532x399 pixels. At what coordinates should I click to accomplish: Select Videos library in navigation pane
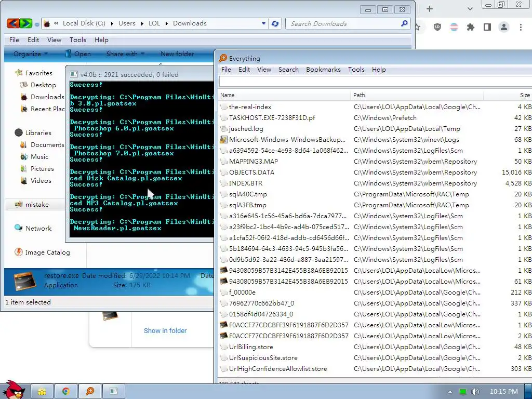click(41, 180)
